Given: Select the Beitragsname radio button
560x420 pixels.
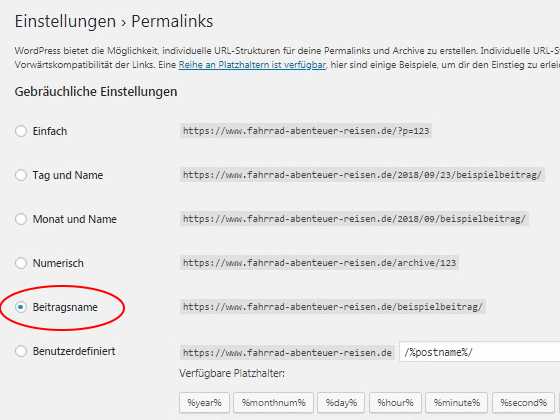Looking at the screenshot, I should click(x=21, y=307).
